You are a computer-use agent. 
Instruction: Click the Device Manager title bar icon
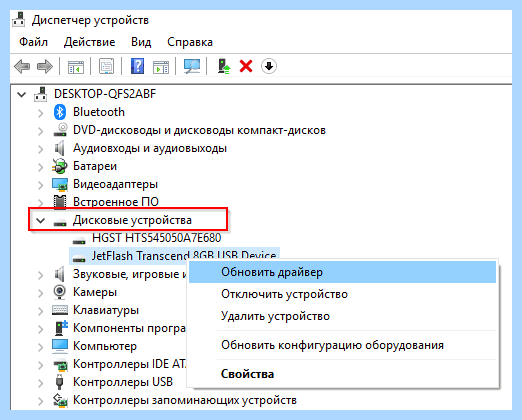(19, 20)
